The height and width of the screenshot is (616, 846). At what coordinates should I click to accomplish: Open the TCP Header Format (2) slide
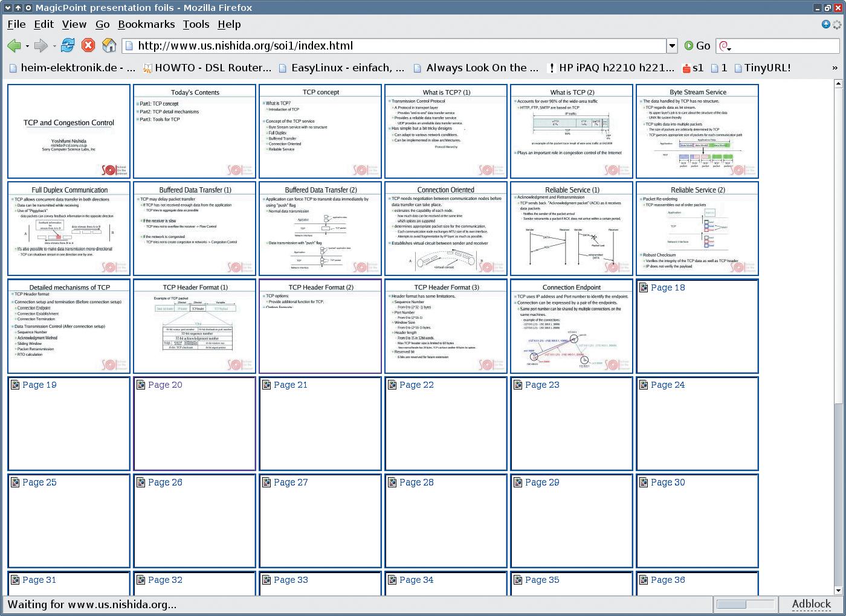(x=320, y=326)
